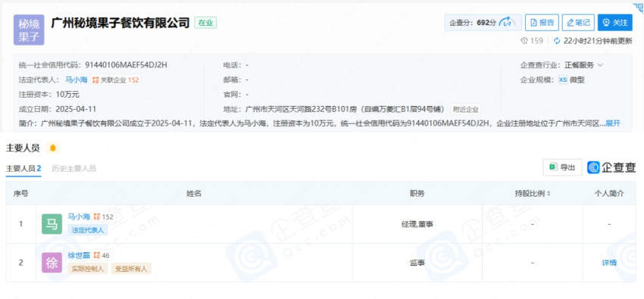Click the 监事 position cell

pyautogui.click(x=417, y=263)
